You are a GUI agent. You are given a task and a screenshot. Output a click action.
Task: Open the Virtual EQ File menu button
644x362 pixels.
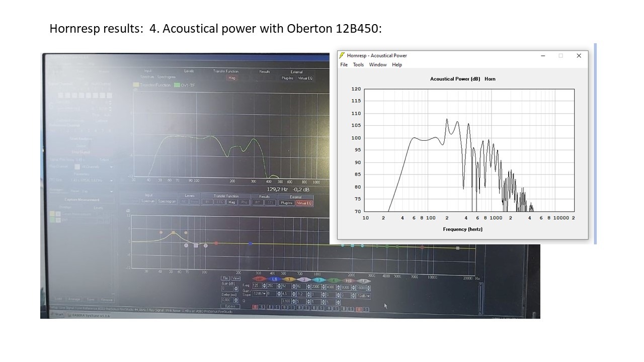click(225, 278)
